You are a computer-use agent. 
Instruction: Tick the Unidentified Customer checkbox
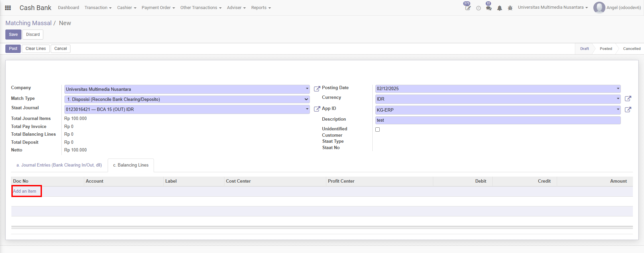coord(377,130)
